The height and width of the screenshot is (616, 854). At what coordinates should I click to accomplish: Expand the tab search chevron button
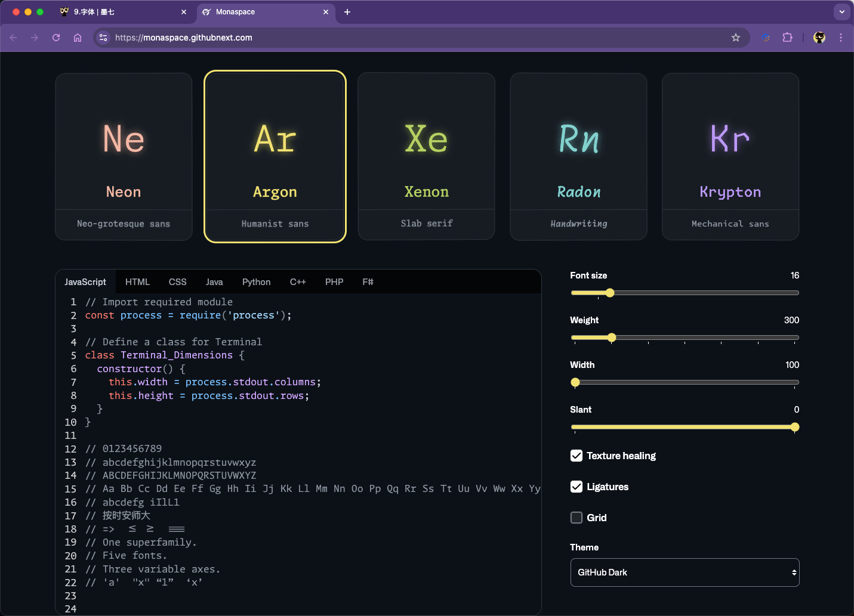(841, 11)
